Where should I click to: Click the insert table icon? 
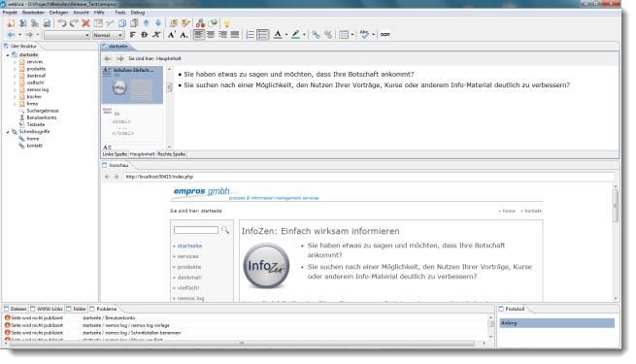point(344,35)
